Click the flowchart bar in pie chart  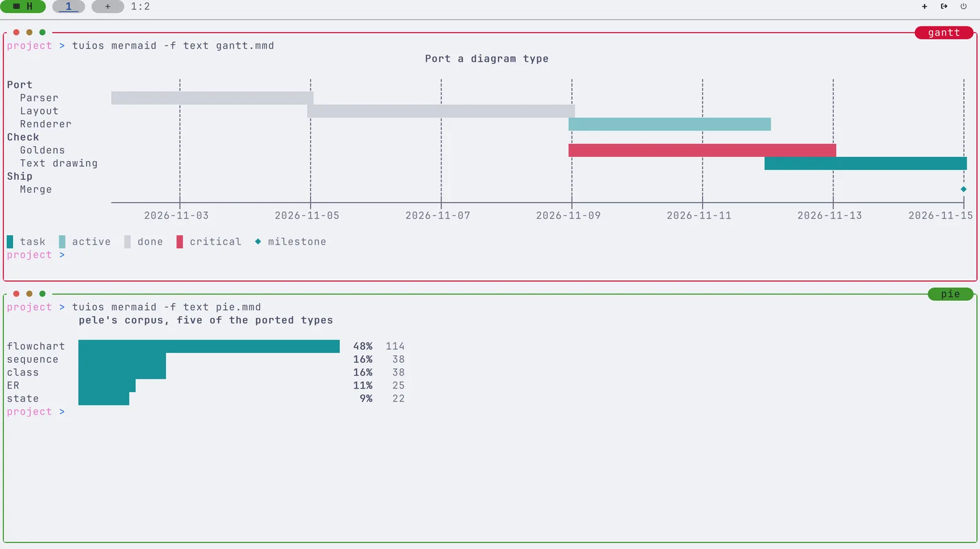(x=209, y=346)
